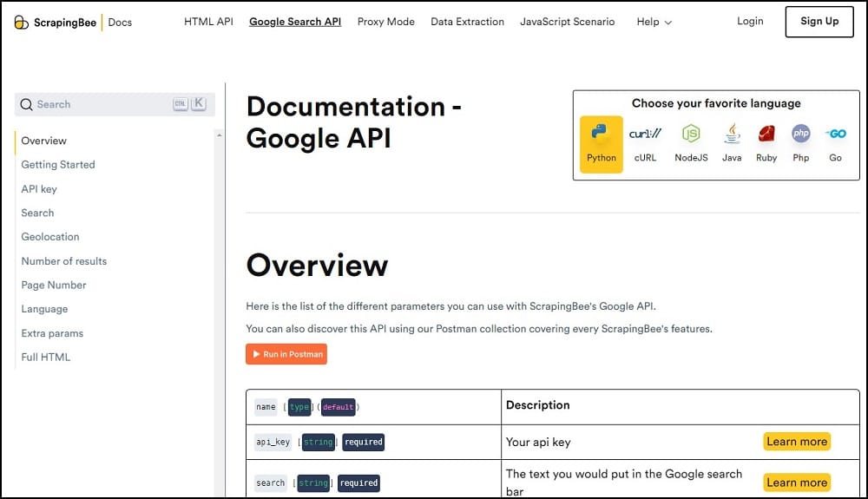Screen dimensions: 868x499
Task: Click the 'Documentation - Google API' title
Action: (x=354, y=122)
